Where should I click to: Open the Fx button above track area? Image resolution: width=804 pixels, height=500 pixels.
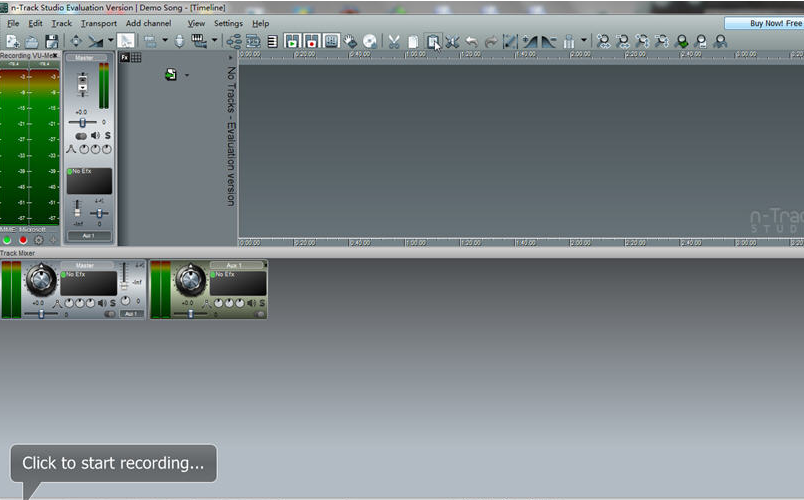pos(124,57)
